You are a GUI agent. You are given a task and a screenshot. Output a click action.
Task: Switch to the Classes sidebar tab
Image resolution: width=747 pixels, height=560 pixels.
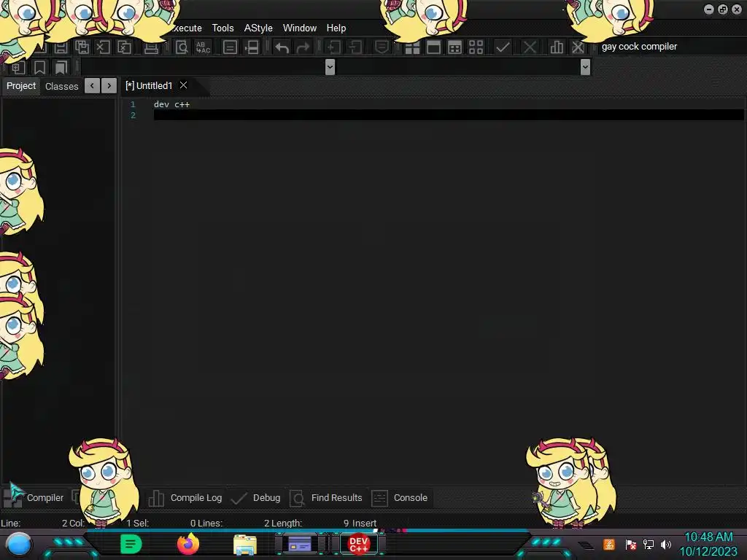(61, 86)
